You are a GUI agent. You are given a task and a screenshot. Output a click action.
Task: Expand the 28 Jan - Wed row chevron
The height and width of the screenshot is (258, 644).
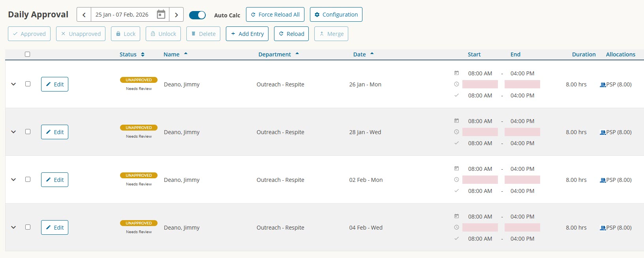tap(13, 132)
